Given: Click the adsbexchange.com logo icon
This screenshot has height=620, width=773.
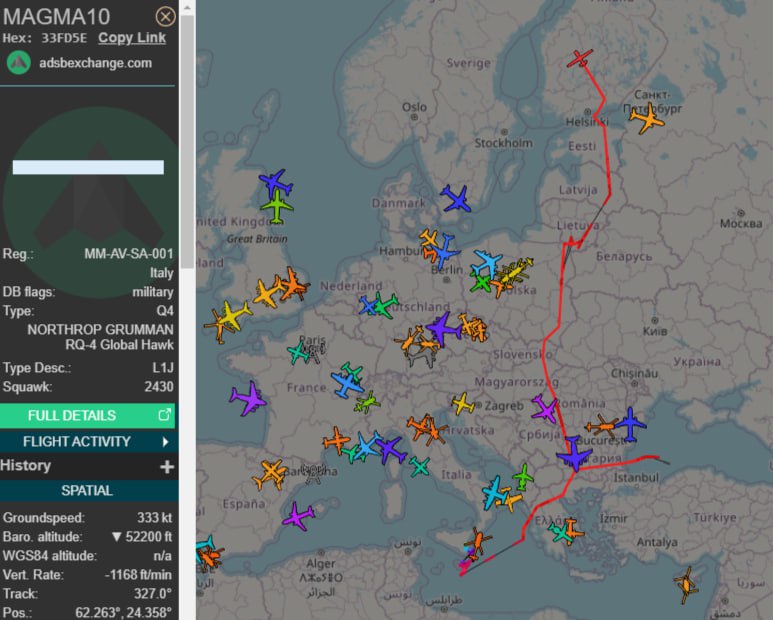Looking at the screenshot, I should point(19,63).
